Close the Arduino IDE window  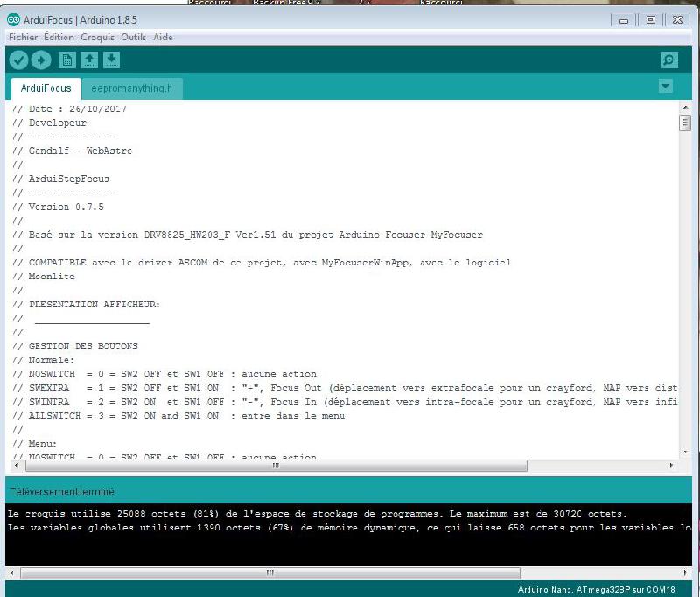pos(677,20)
